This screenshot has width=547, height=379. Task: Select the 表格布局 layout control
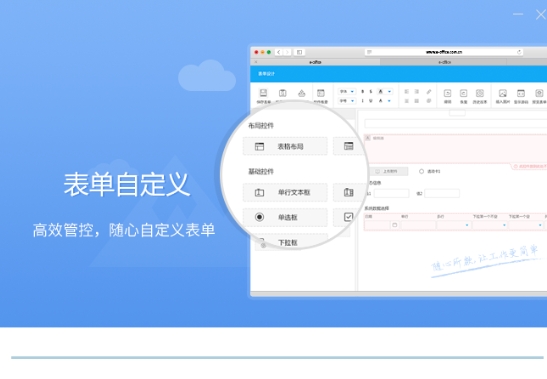coord(285,146)
